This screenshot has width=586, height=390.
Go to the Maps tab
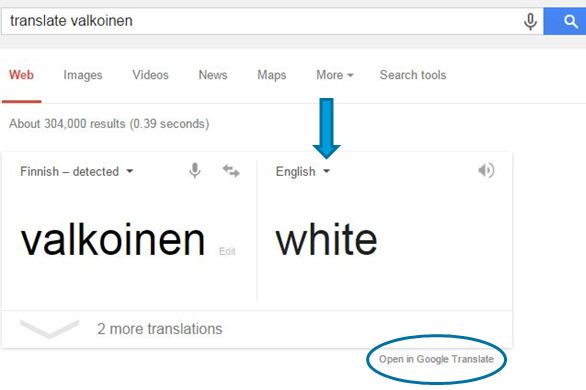tap(272, 75)
